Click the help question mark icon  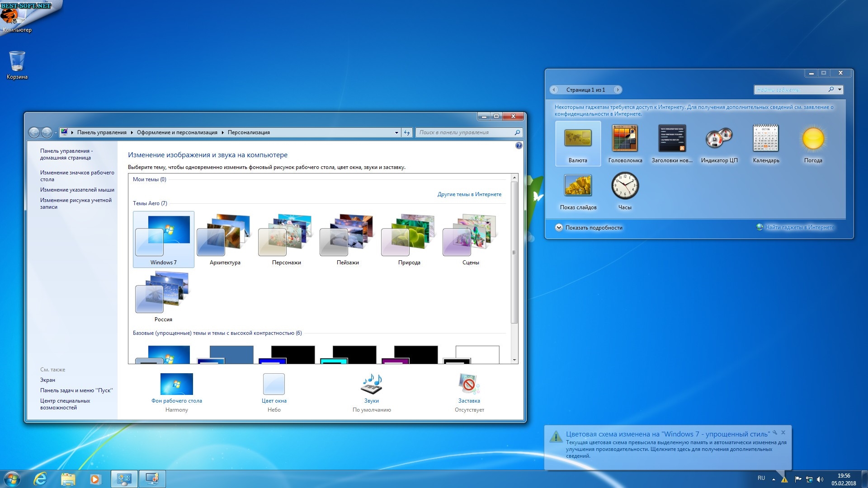click(519, 145)
